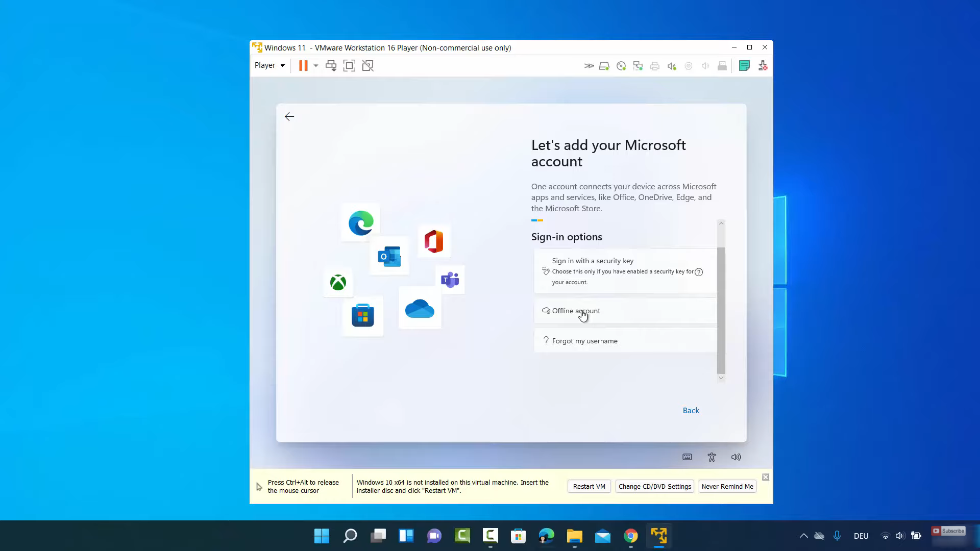The height and width of the screenshot is (551, 980).
Task: Click the sign-in options scrollbar
Action: pyautogui.click(x=721, y=310)
